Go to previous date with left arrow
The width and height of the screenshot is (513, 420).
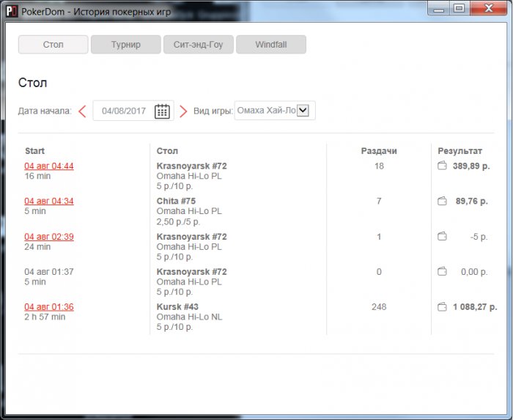click(82, 111)
